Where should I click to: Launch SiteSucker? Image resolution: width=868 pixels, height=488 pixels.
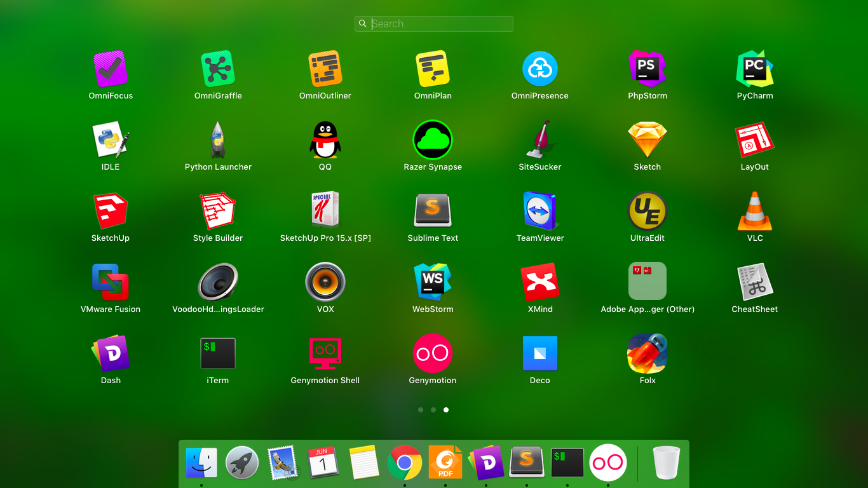(x=540, y=140)
